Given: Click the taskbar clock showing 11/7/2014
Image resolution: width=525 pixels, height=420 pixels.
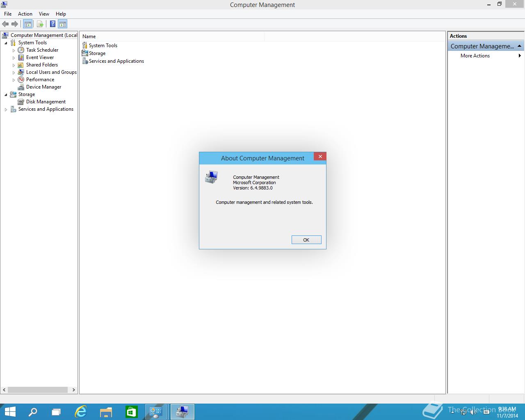Looking at the screenshot, I should click(507, 412).
